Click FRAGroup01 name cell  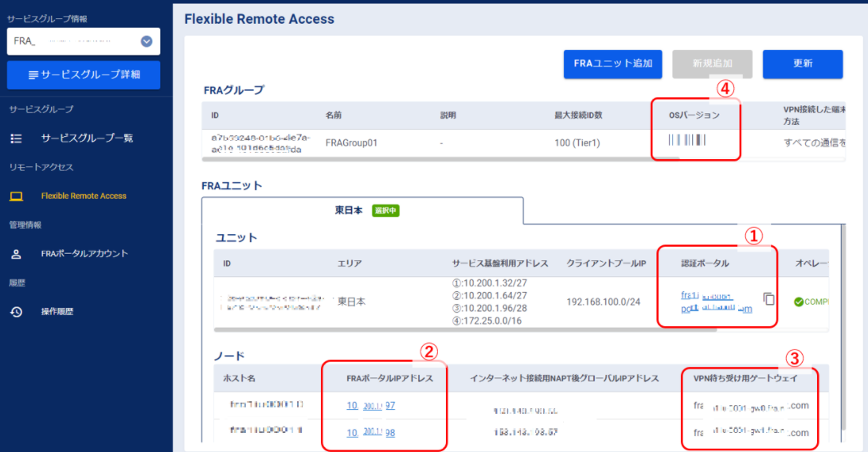click(351, 142)
